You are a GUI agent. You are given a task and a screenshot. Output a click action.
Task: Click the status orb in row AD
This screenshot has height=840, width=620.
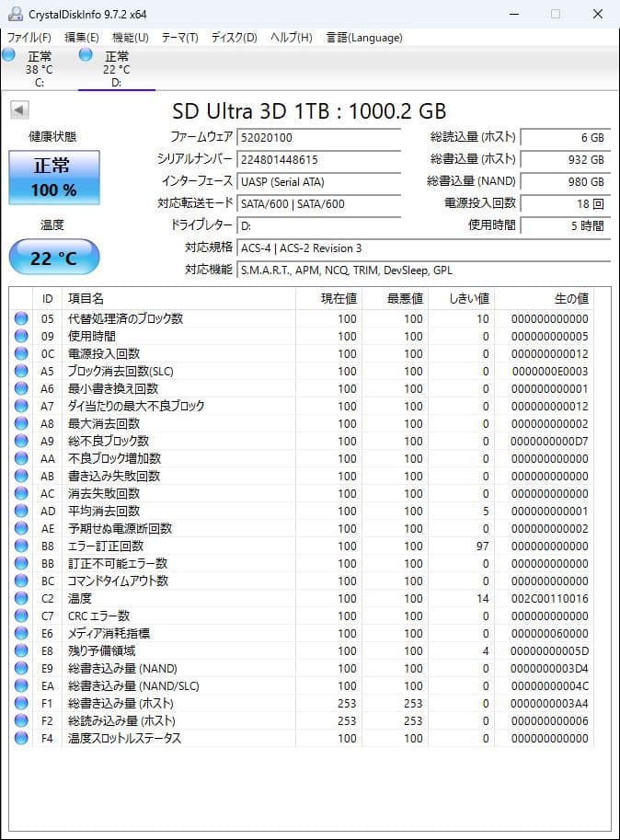(21, 511)
